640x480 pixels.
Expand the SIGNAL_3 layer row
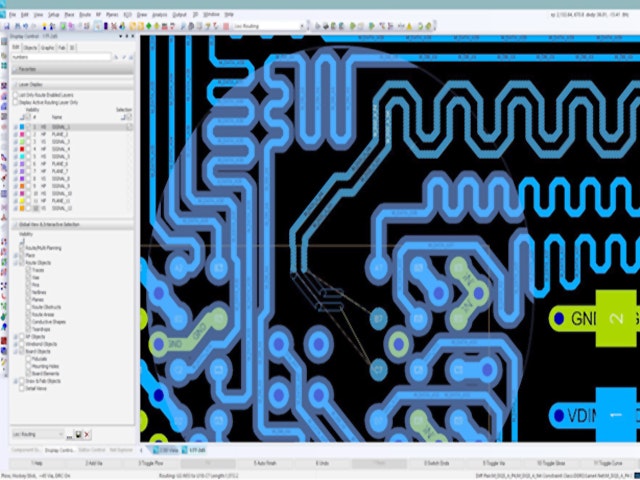click(x=16, y=142)
